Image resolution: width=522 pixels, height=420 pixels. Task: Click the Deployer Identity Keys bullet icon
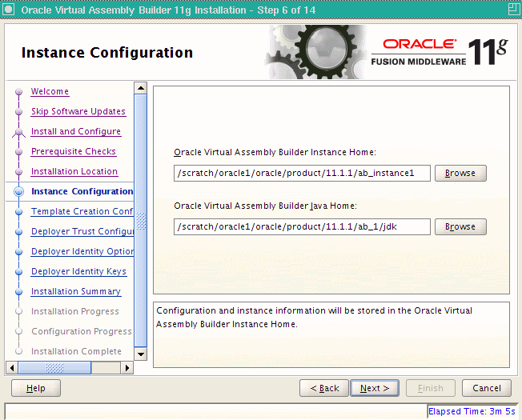point(19,272)
